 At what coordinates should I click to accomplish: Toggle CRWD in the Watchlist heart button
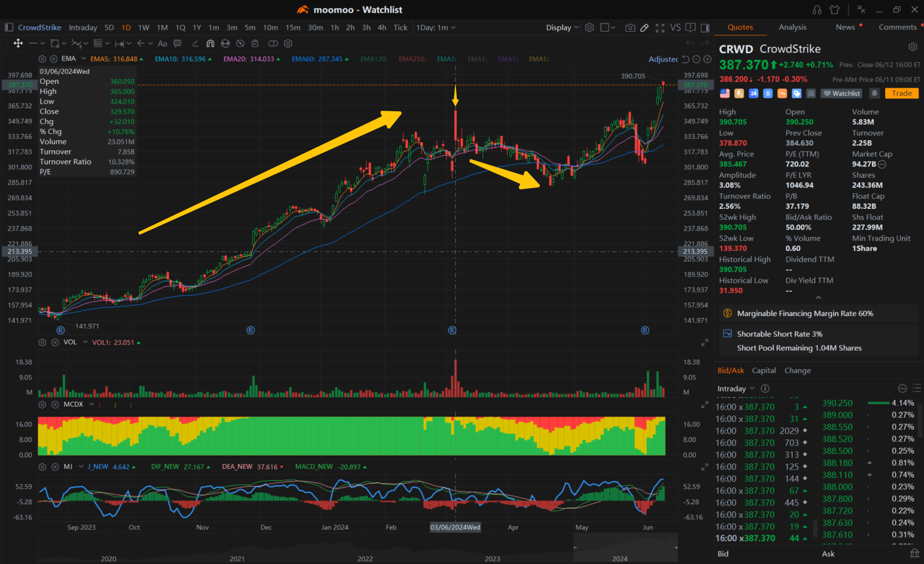(841, 93)
